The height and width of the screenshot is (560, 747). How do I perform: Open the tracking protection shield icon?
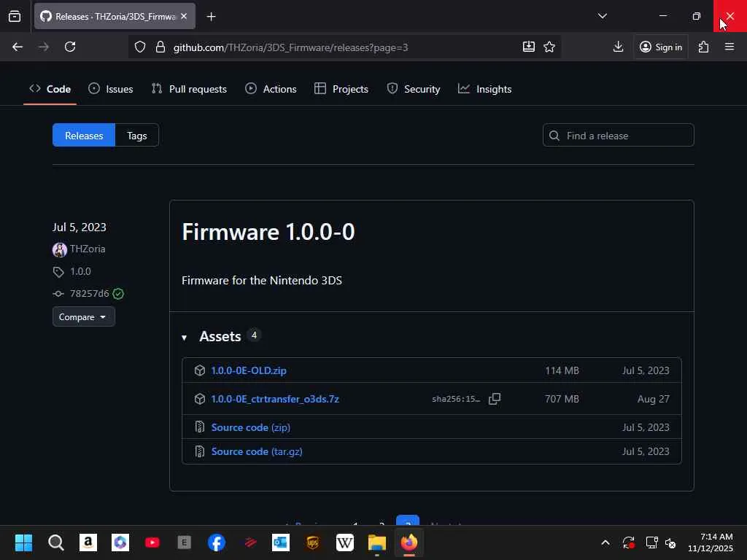139,47
